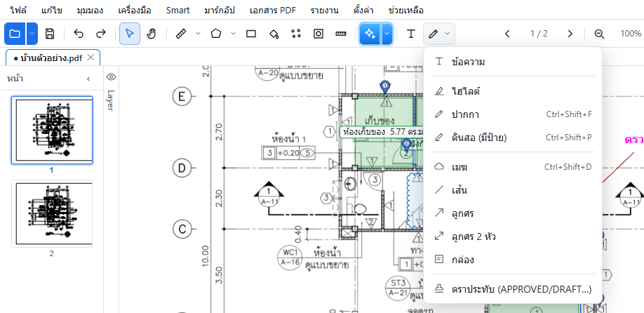Click the 100% zoom level
Image resolution: width=644 pixels, height=313 pixels.
(631, 34)
